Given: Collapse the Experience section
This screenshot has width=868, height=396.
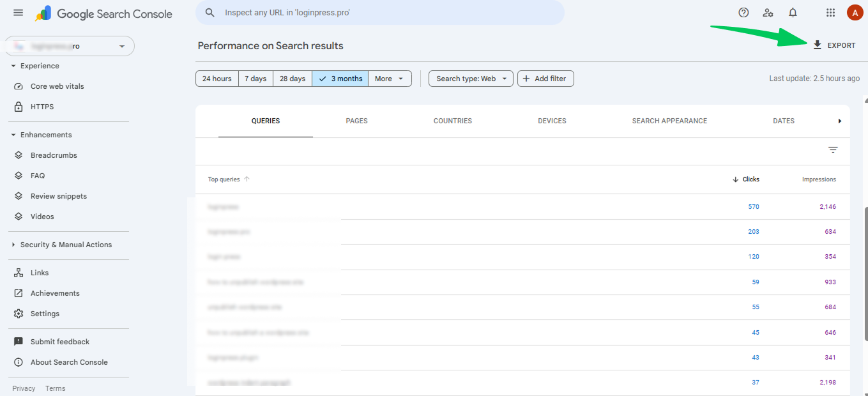Looking at the screenshot, I should (13, 66).
